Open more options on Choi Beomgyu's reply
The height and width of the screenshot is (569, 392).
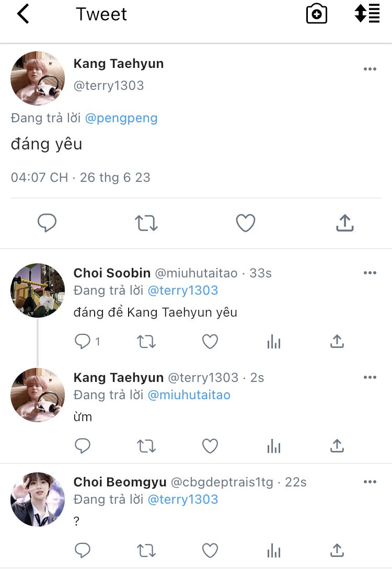click(x=370, y=482)
